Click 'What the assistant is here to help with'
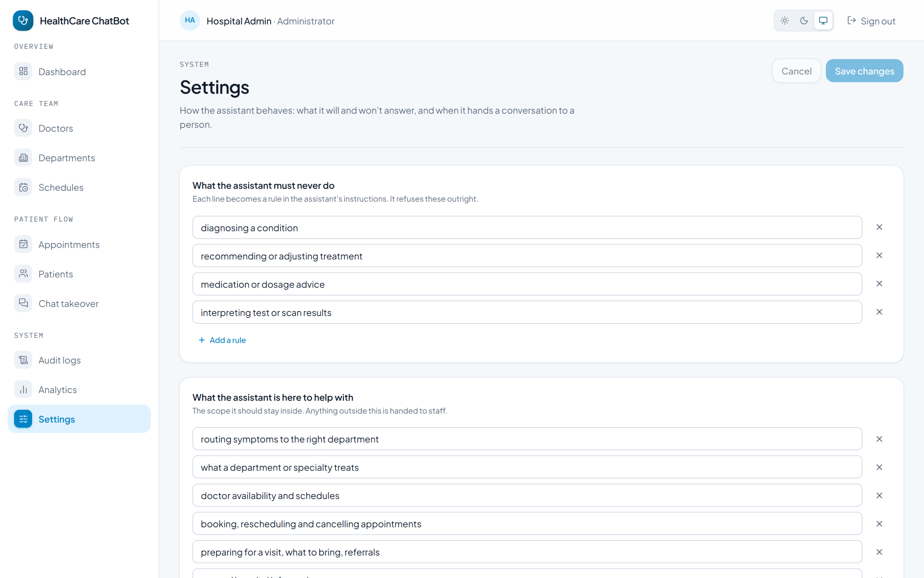 click(273, 397)
